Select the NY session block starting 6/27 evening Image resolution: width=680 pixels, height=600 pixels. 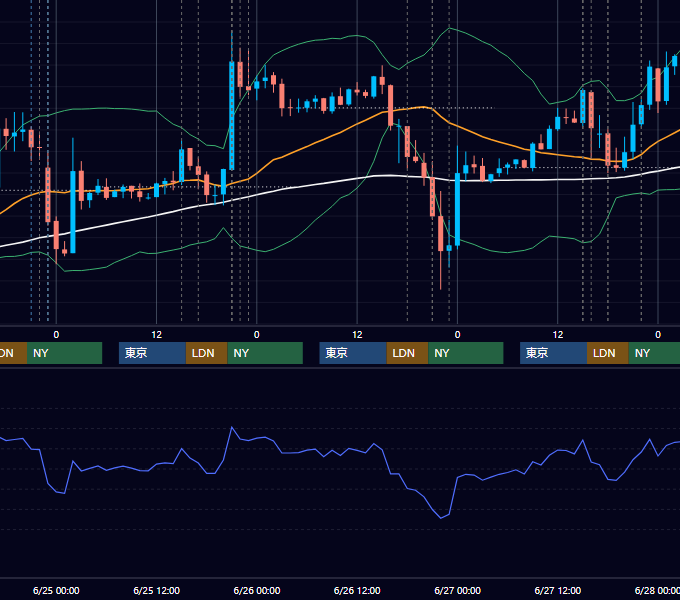[654, 353]
